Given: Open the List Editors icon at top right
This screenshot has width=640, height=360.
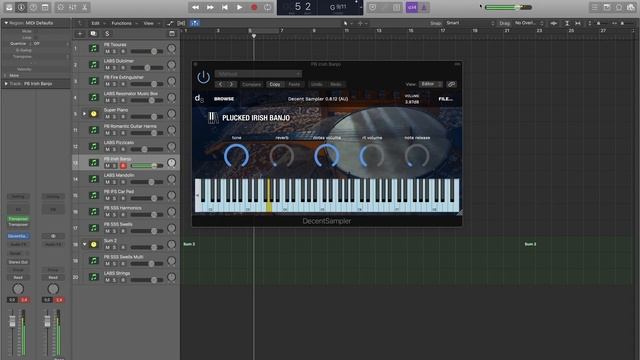Looking at the screenshot, I should point(595,7).
